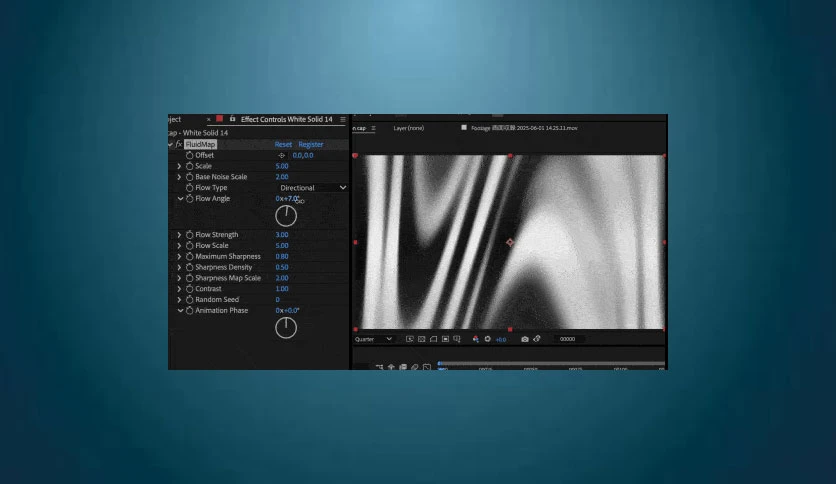The image size is (836, 484).
Task: Switch to Effect Controls White Solid 14 tab
Action: 286,119
